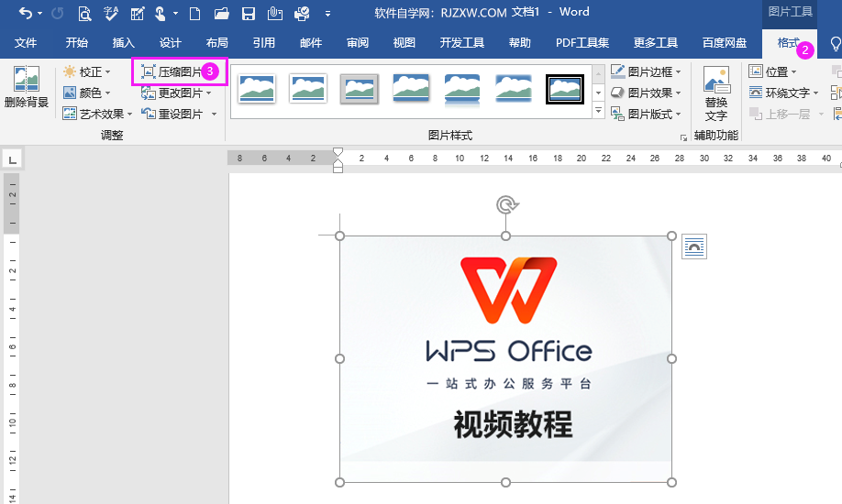The image size is (842, 504).
Task: Switch to the 帮助 ribbon tab
Action: [x=520, y=43]
